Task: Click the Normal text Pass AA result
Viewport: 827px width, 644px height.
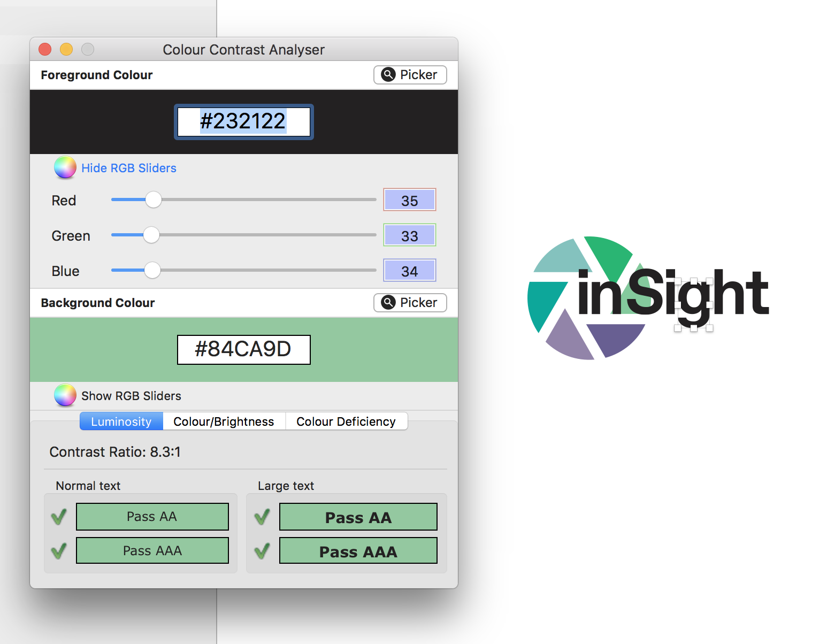Action: 152,517
